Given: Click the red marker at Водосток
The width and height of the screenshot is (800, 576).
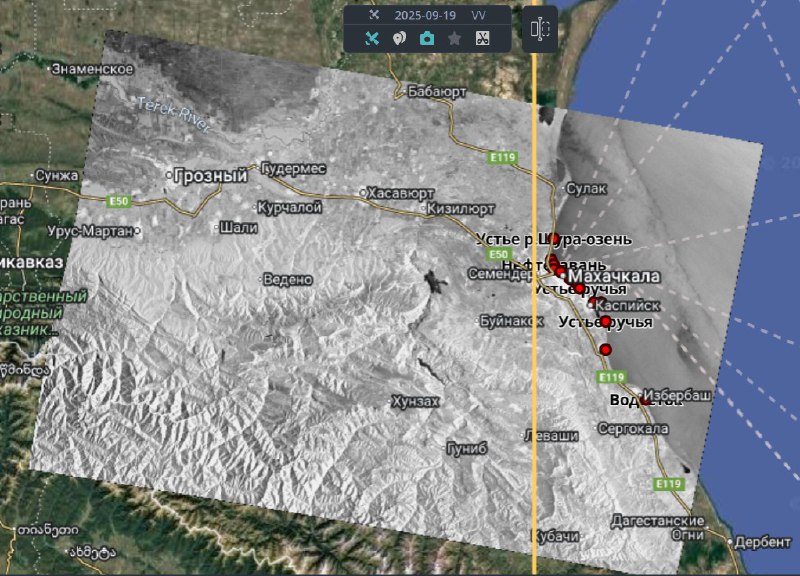Looking at the screenshot, I should point(646,400).
